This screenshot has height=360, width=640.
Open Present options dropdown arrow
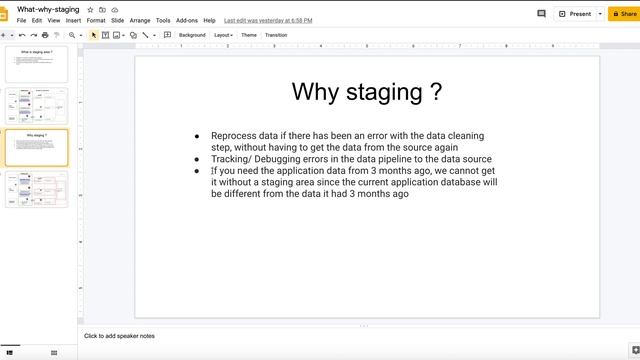[600, 14]
